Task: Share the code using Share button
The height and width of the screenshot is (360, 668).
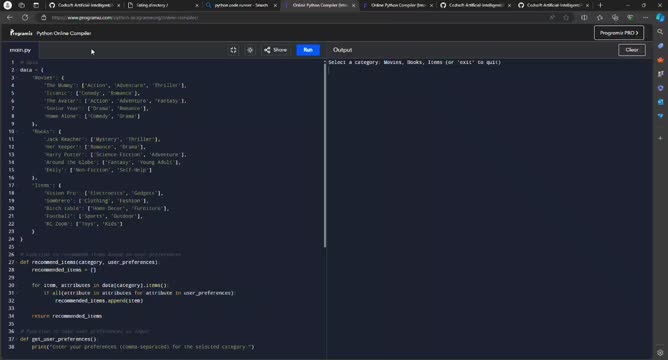Action: pos(276,50)
